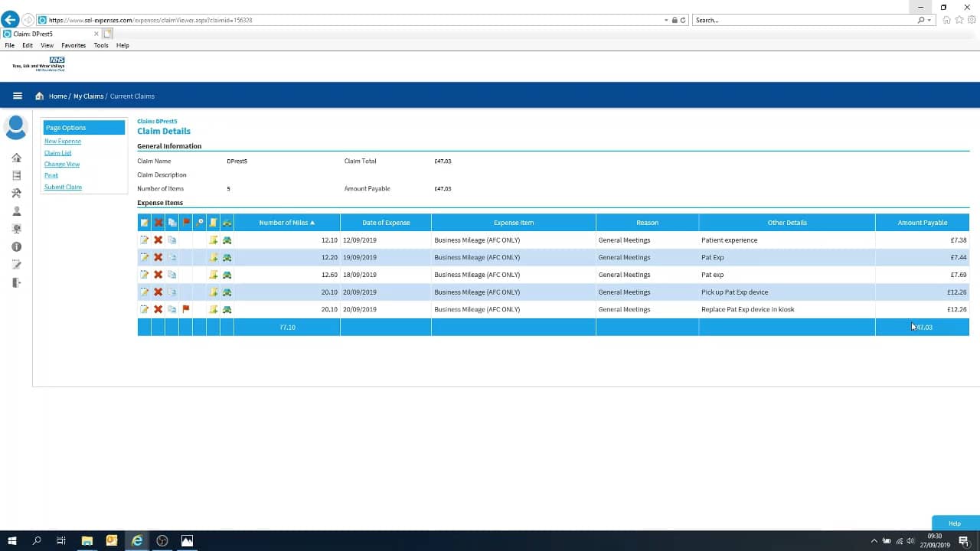The width and height of the screenshot is (980, 551).
Task: Sort by Date of Expense column header
Action: pos(386,223)
